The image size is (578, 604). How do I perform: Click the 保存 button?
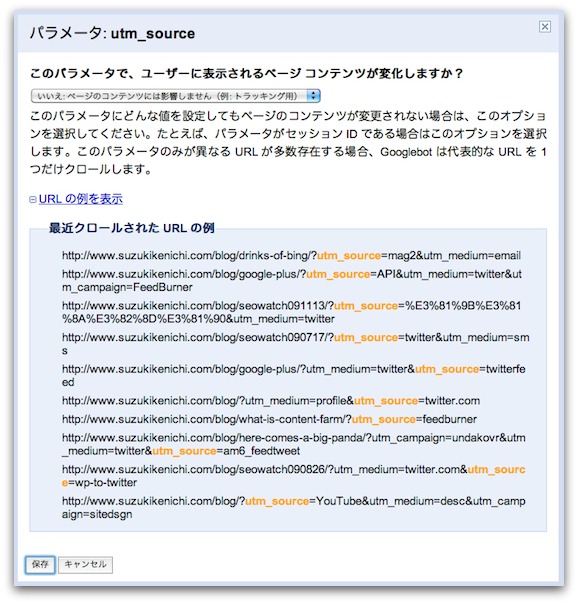pos(40,564)
